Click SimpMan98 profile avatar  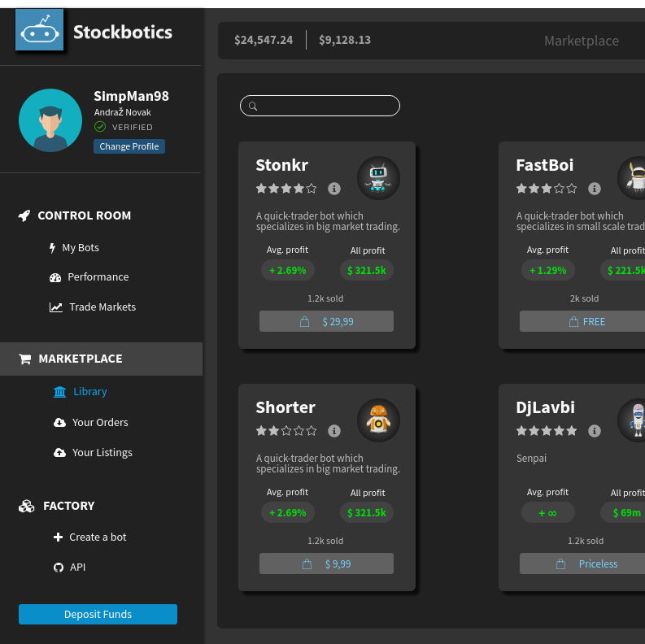point(50,120)
